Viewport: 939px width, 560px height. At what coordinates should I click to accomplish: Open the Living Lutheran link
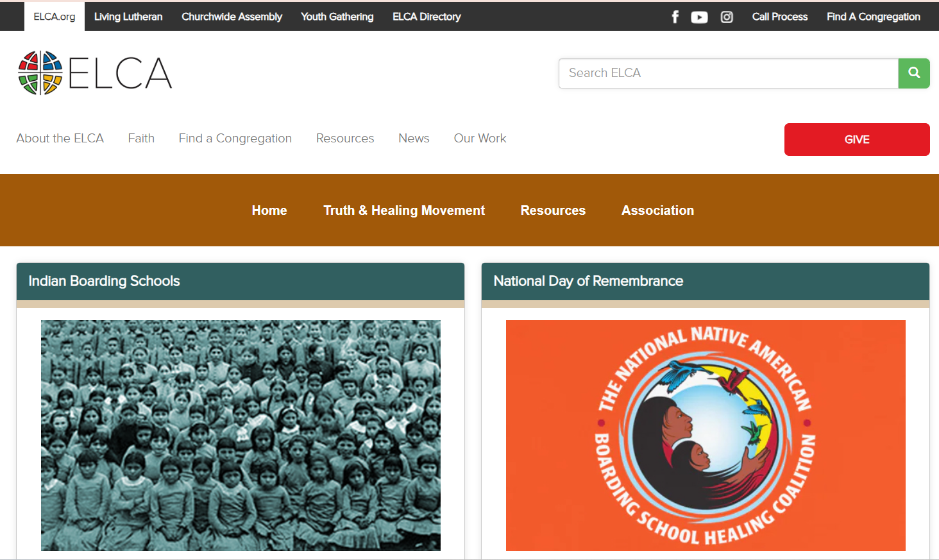click(x=128, y=17)
